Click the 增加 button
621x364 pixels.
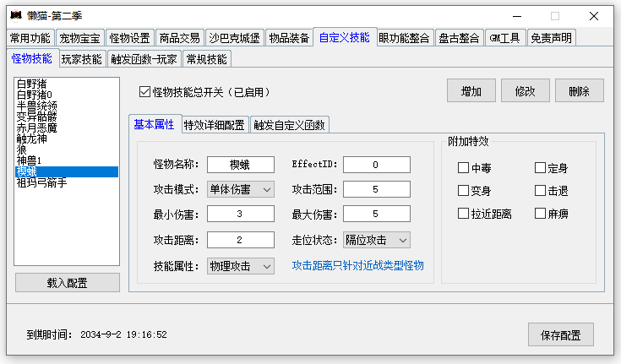[x=471, y=90]
